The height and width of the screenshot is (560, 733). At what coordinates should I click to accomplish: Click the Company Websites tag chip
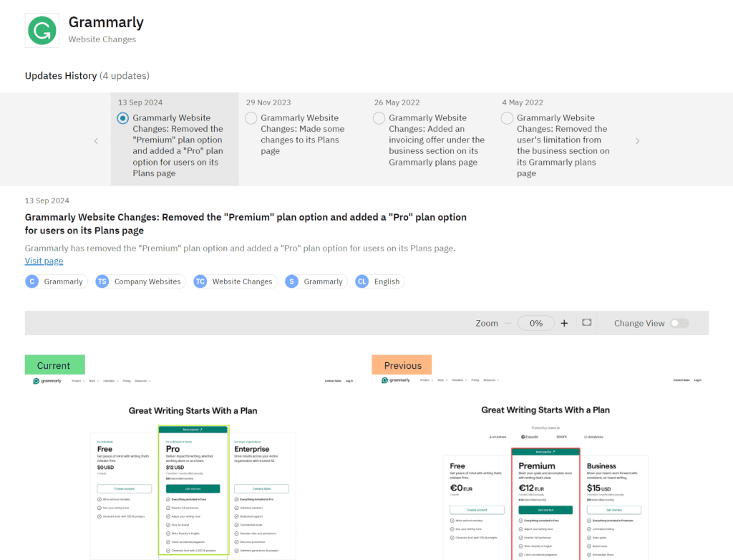(x=141, y=281)
